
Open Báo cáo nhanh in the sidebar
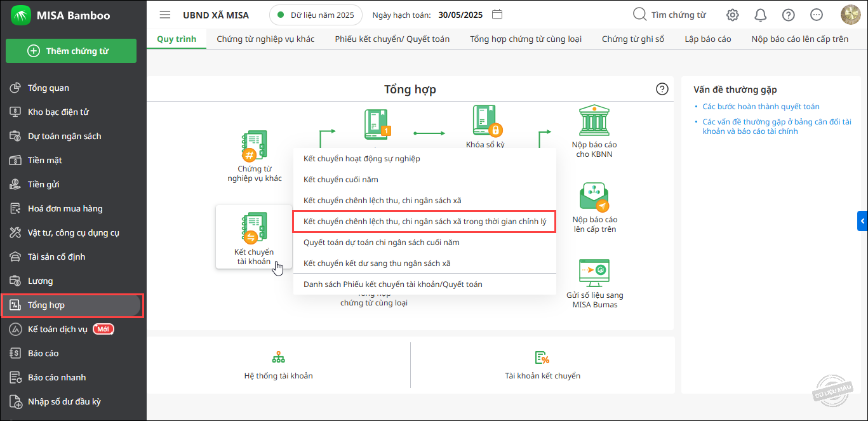(73, 377)
